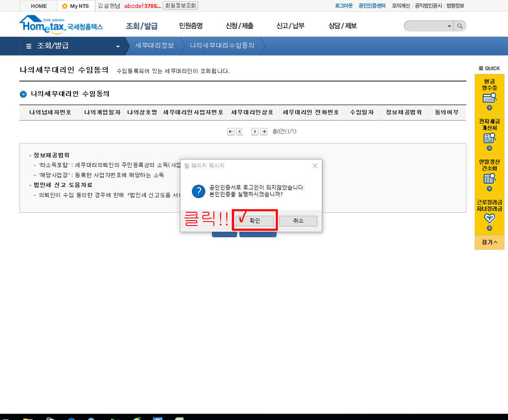Click the 총0건(1/1) page count text
508x420 pixels.
tap(284, 131)
